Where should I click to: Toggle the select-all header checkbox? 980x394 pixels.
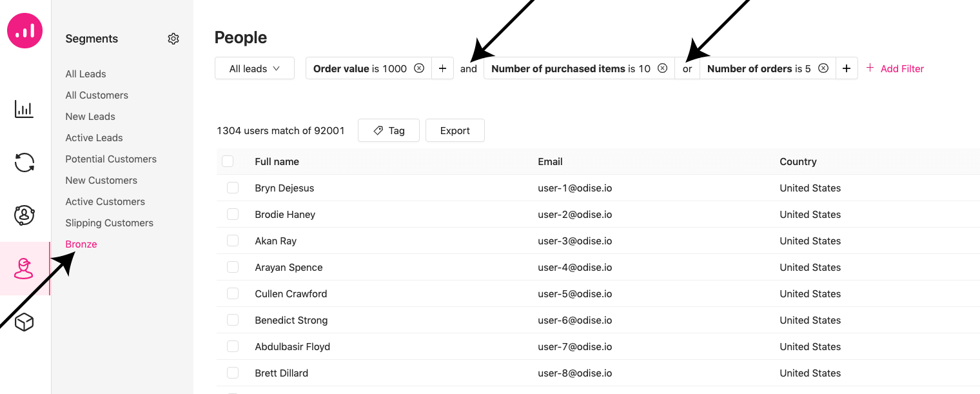tap(228, 161)
